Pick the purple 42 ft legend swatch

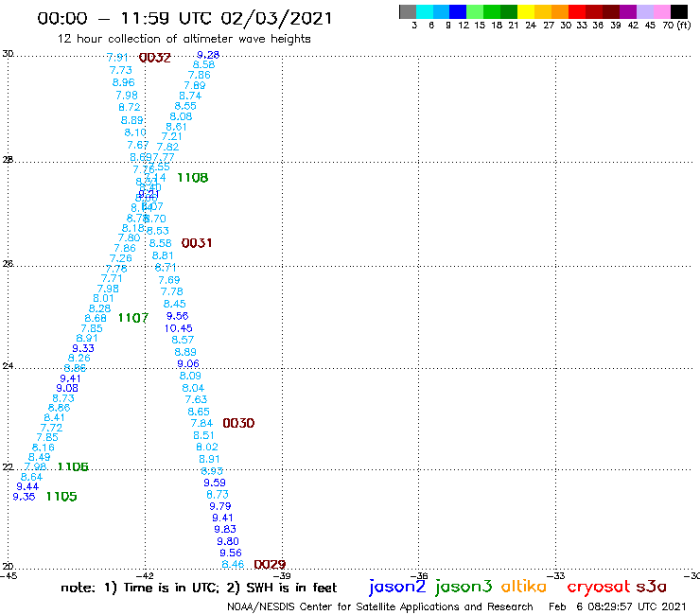tap(628, 11)
